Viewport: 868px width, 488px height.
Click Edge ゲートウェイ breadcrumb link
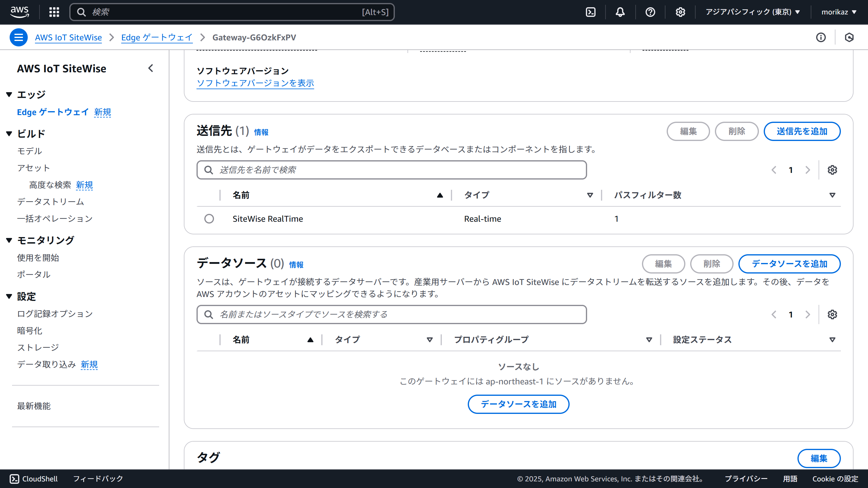tap(157, 37)
